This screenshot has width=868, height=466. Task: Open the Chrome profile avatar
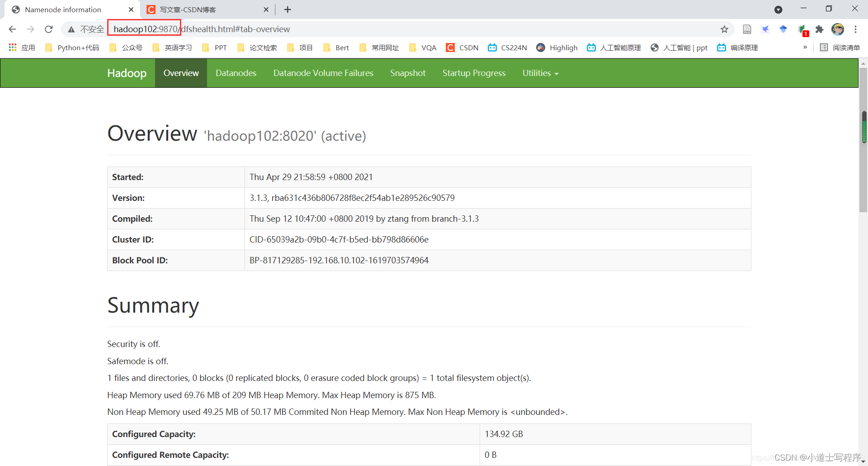click(838, 29)
